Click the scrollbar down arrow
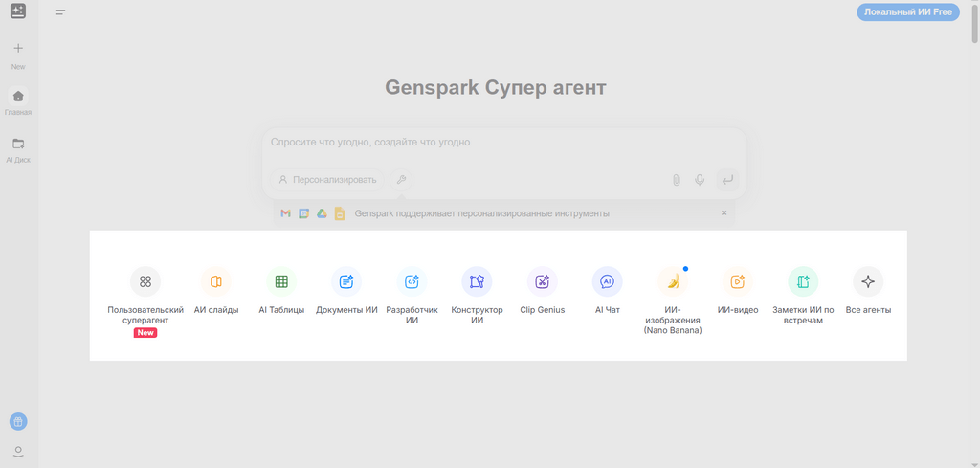This screenshot has height=468, width=980. (974, 464)
